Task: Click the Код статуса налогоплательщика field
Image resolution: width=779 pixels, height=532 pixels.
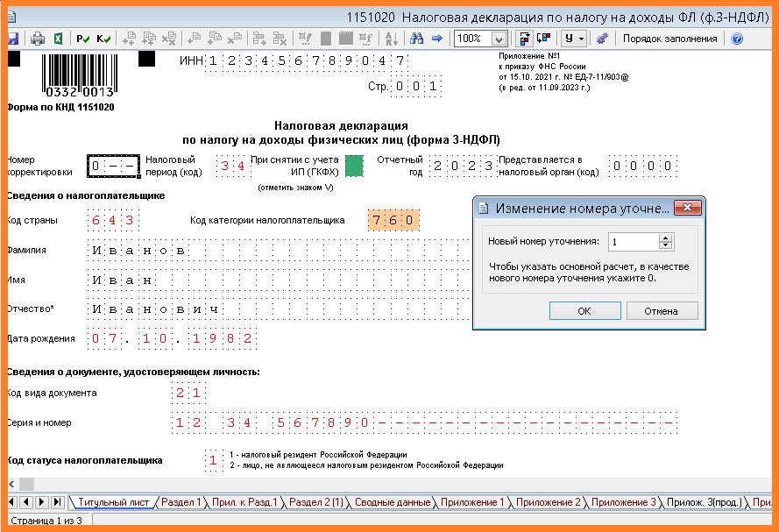Action: click(213, 460)
